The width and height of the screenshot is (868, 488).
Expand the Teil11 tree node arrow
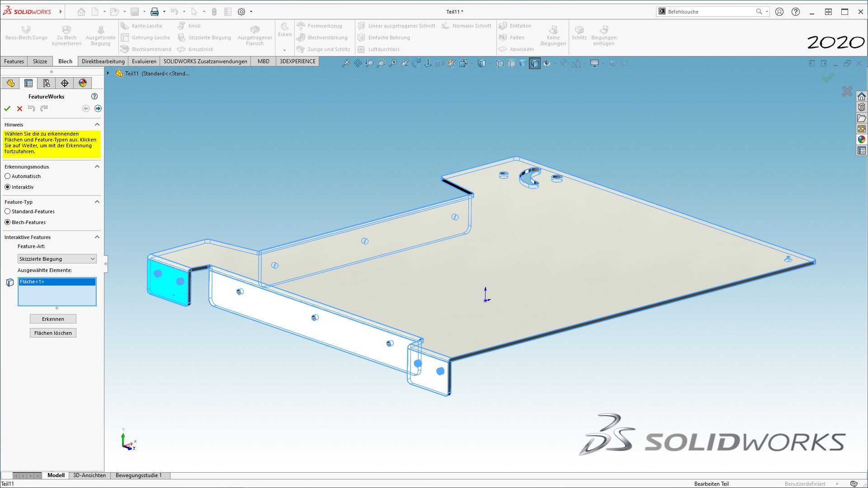108,73
